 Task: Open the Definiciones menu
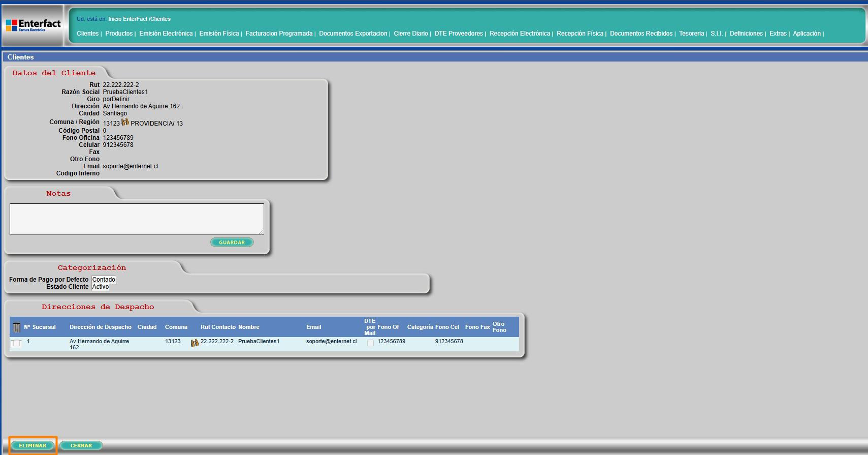(746, 34)
